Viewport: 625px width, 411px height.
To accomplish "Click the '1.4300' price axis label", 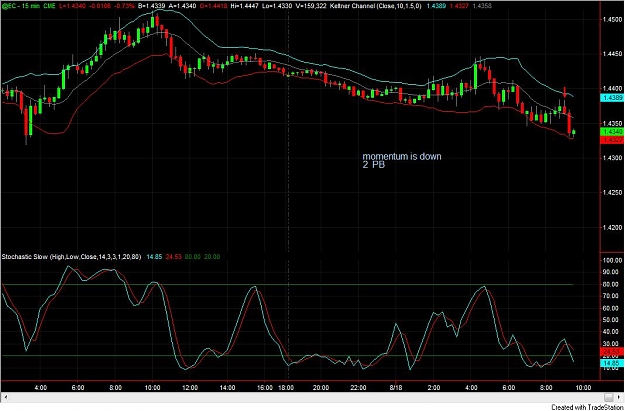I will (611, 158).
